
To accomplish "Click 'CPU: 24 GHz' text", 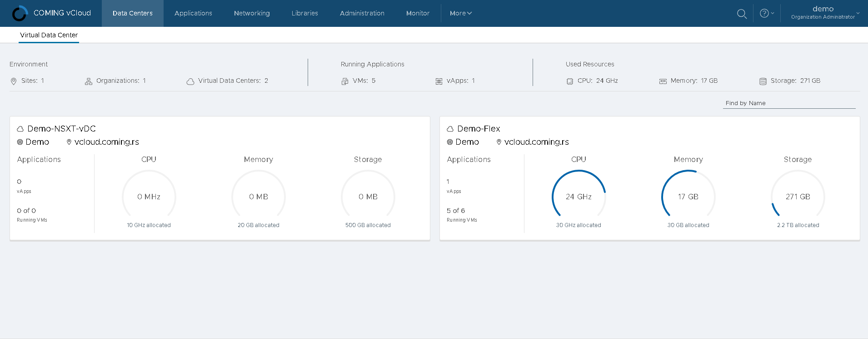I will pos(598,81).
